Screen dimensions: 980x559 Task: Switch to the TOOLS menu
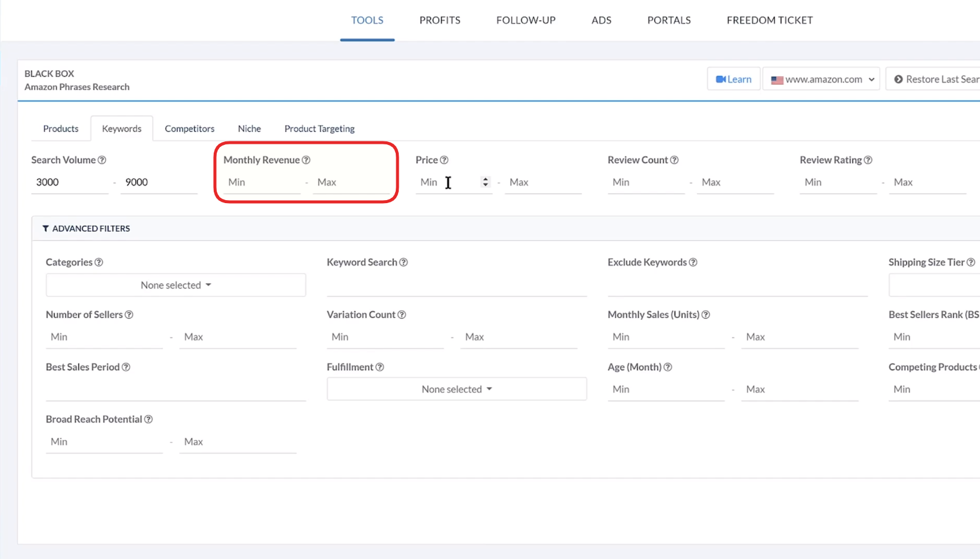tap(367, 20)
